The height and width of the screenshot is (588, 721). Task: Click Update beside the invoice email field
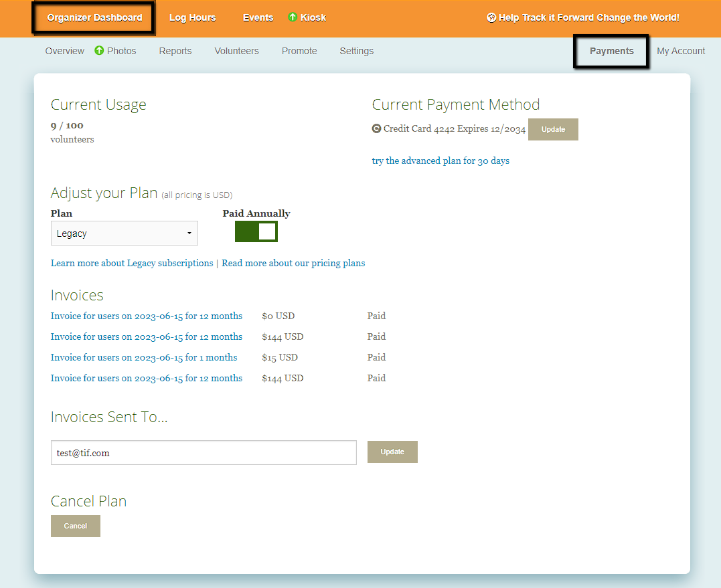[x=392, y=452]
